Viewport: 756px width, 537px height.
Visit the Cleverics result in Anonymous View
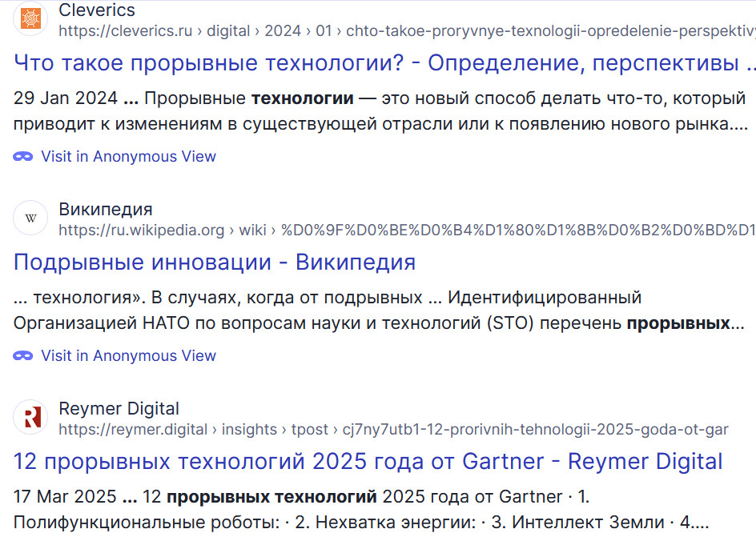click(128, 156)
